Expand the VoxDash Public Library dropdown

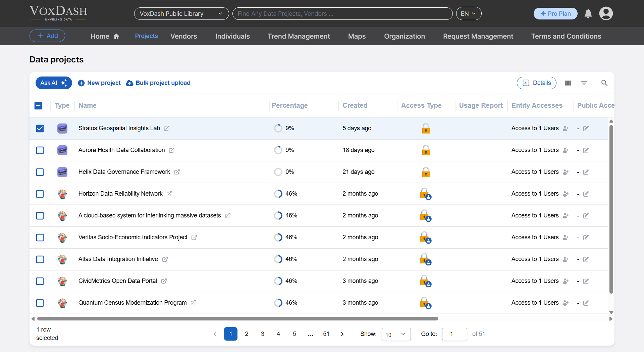click(181, 14)
